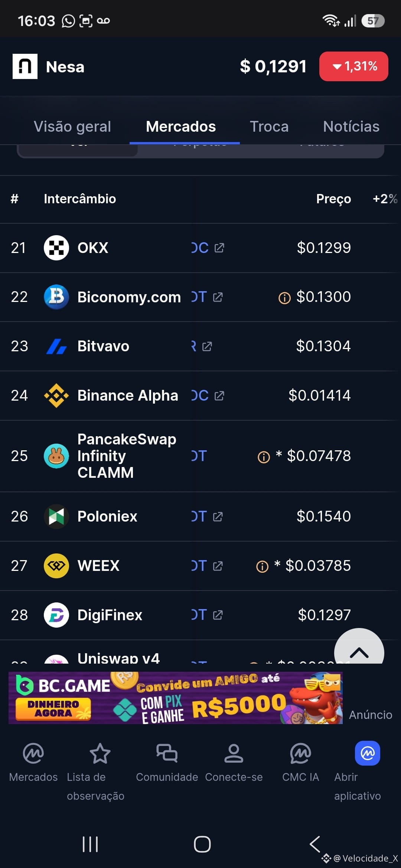
Task: Open the Lista de observação star
Action: pos(100,753)
